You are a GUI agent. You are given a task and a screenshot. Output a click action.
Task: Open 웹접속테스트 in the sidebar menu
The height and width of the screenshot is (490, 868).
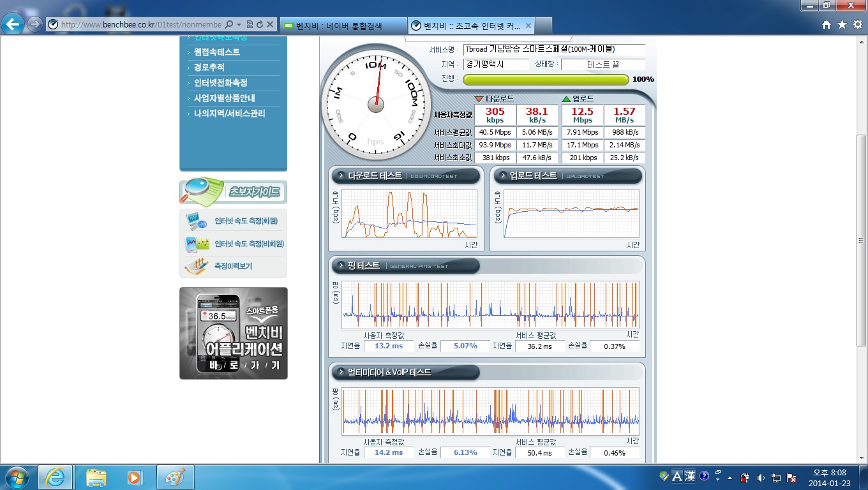point(217,52)
